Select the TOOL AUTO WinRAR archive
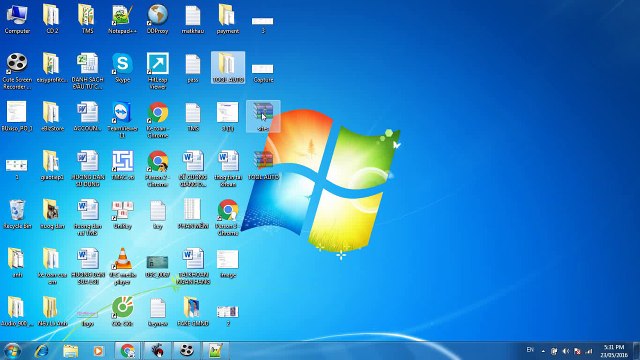The image size is (640, 360). [263, 165]
